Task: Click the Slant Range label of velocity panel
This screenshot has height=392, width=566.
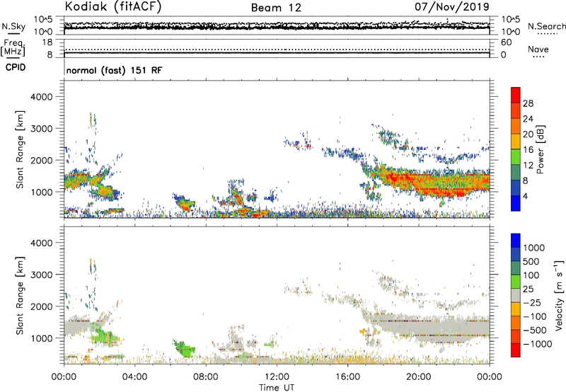Action: pyautogui.click(x=20, y=295)
